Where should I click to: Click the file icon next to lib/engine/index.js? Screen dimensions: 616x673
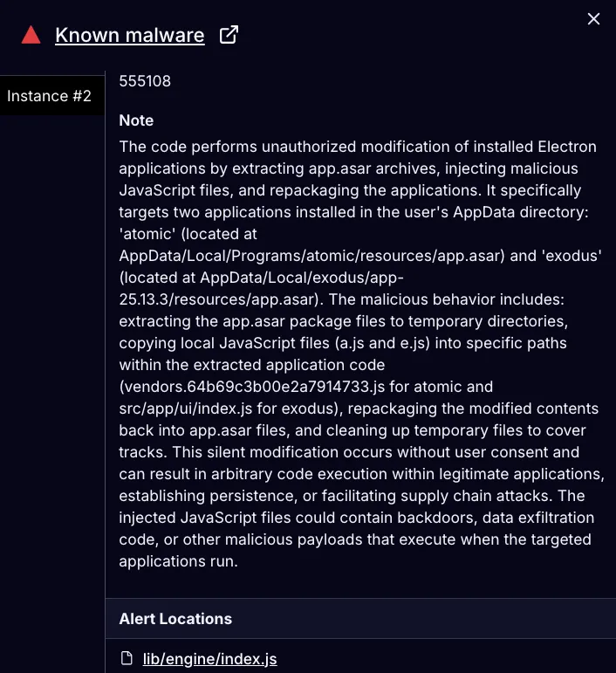(x=127, y=659)
